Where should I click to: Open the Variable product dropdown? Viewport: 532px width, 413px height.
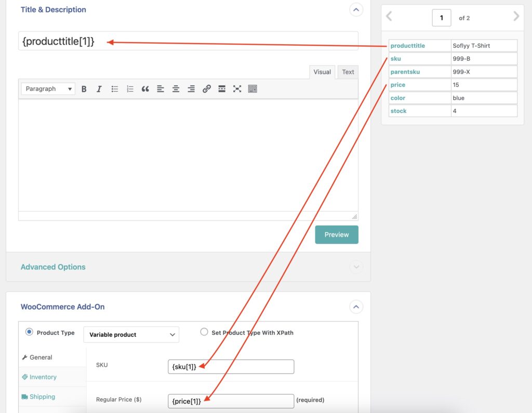pyautogui.click(x=131, y=334)
